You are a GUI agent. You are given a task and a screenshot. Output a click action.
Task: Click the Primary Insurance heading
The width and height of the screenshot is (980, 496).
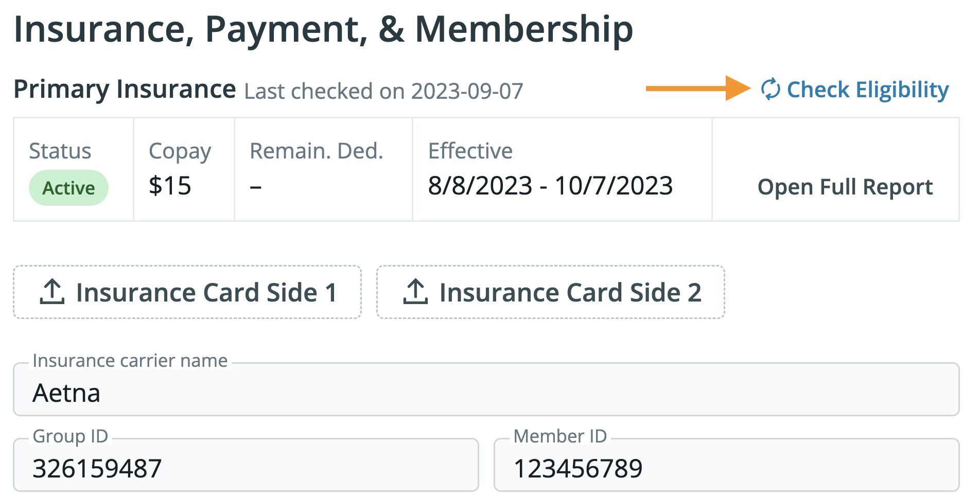[125, 89]
